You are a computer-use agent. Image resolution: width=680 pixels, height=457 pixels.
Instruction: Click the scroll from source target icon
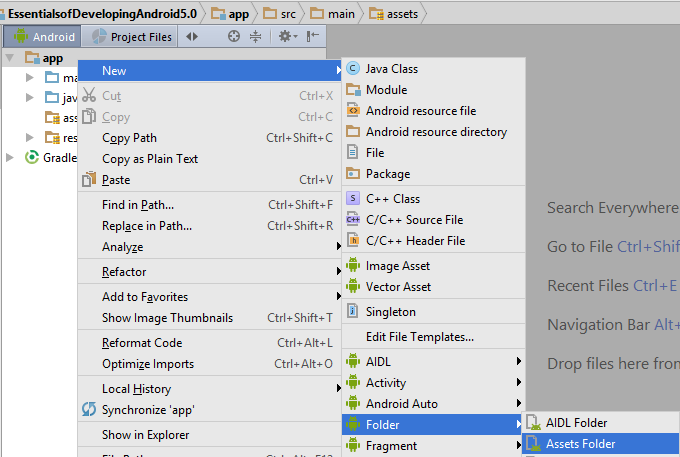[234, 36]
